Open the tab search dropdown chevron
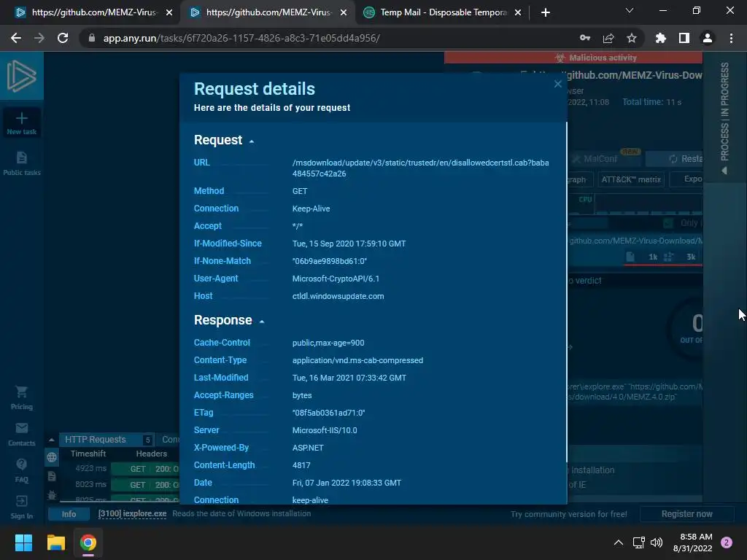Screen dimensions: 747x560 pyautogui.click(x=630, y=10)
